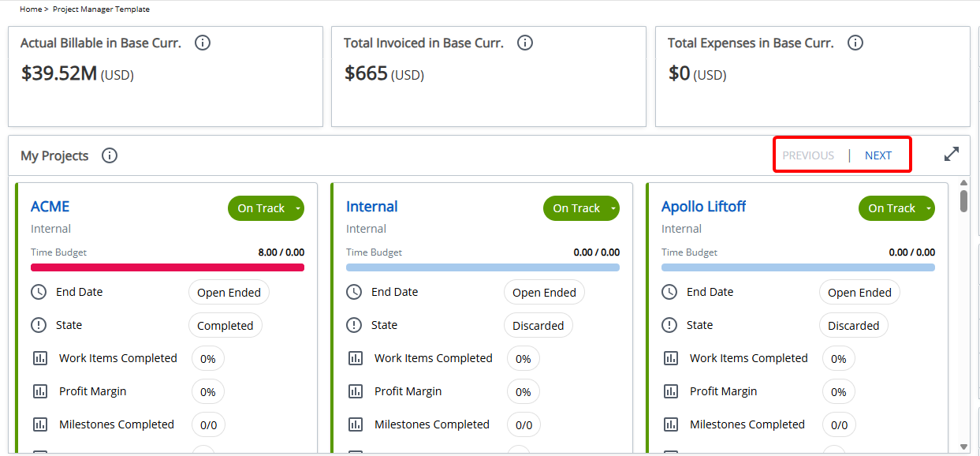Open Internal project On Track dropdown
Screen dimensions: 980x456
pyautogui.click(x=613, y=208)
